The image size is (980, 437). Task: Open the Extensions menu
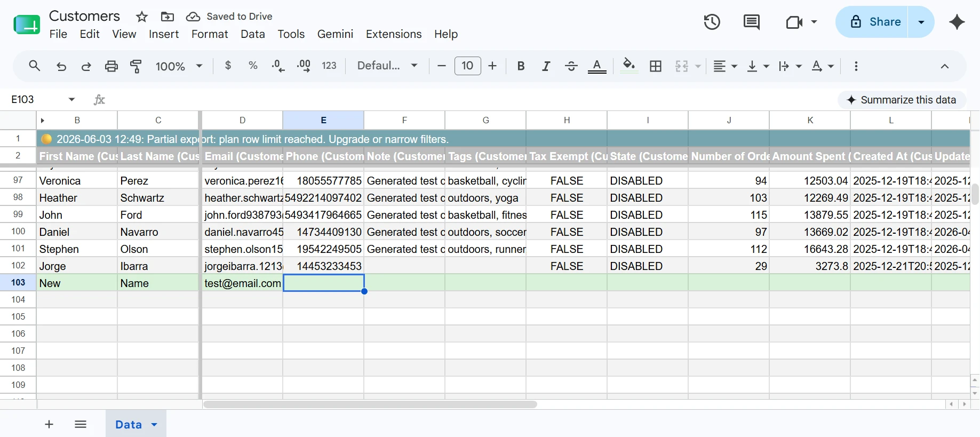[x=394, y=34]
